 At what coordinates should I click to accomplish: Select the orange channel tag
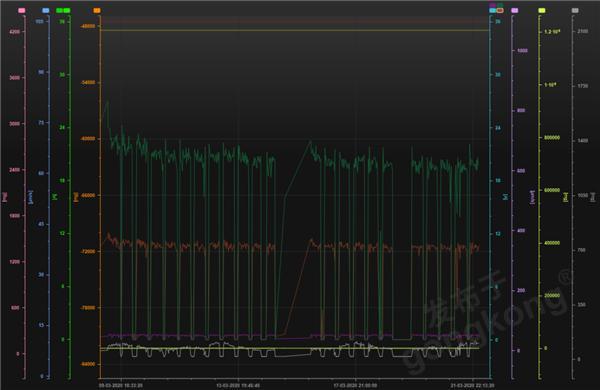coord(97,11)
